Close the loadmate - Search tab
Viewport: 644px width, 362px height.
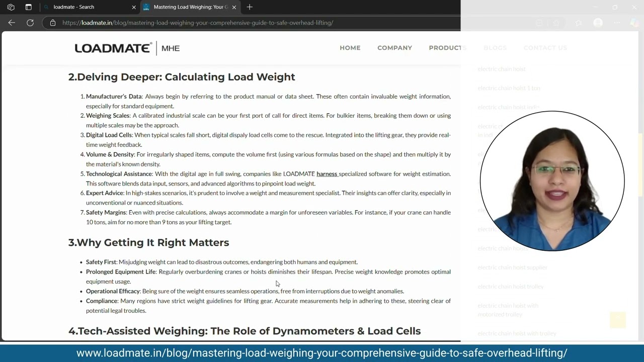pos(134,7)
